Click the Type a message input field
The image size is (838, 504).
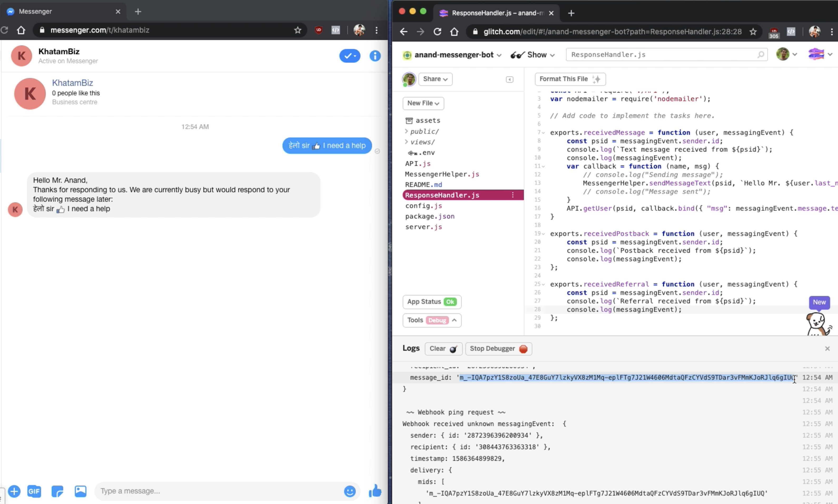pyautogui.click(x=217, y=491)
